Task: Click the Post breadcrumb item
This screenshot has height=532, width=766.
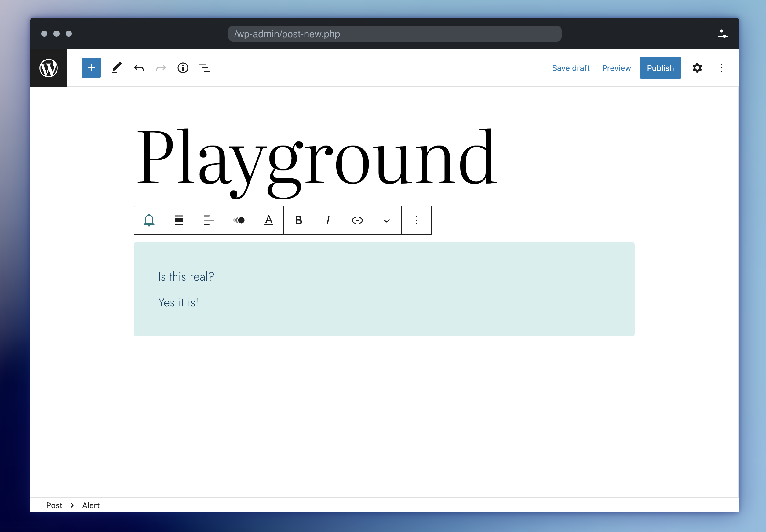Action: [54, 505]
